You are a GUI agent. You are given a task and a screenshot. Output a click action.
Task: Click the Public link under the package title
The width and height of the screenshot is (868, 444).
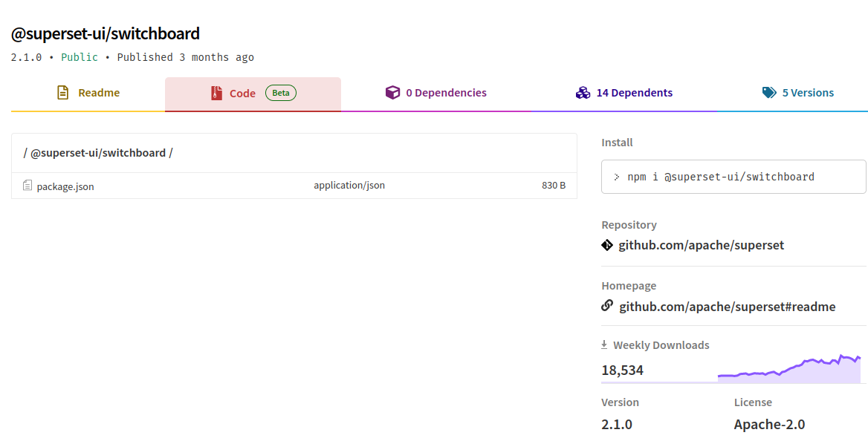point(80,56)
